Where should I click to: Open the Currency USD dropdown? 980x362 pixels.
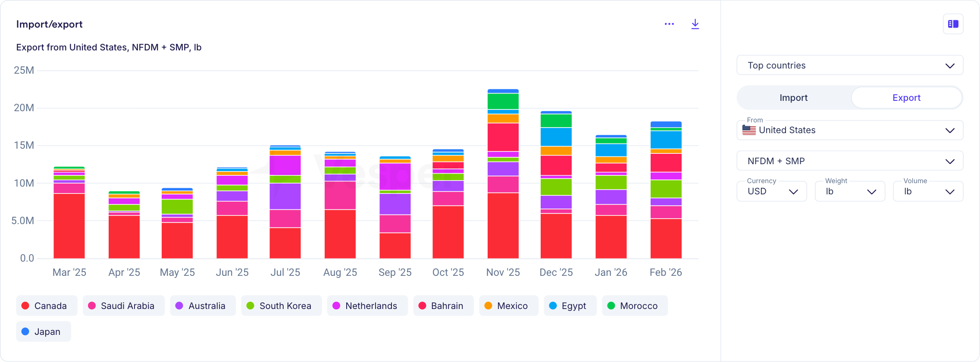(x=771, y=191)
